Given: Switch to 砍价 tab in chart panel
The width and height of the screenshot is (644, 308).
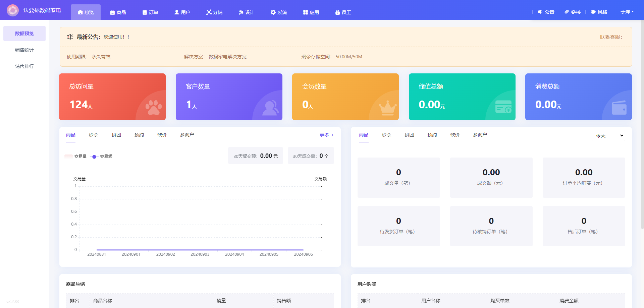Looking at the screenshot, I should point(162,135).
